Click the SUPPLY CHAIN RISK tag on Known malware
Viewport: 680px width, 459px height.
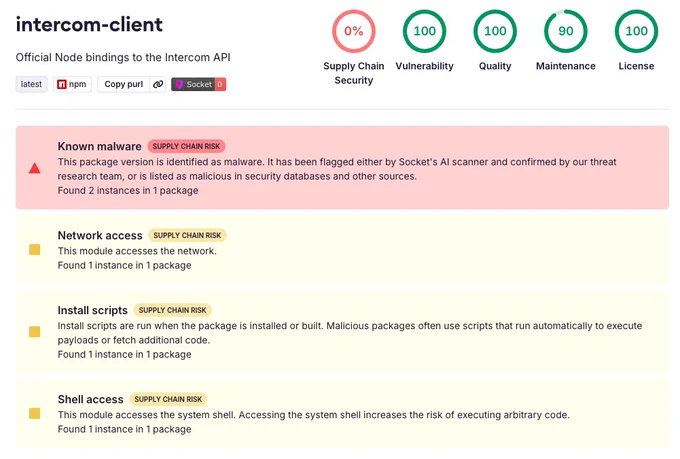(186, 146)
